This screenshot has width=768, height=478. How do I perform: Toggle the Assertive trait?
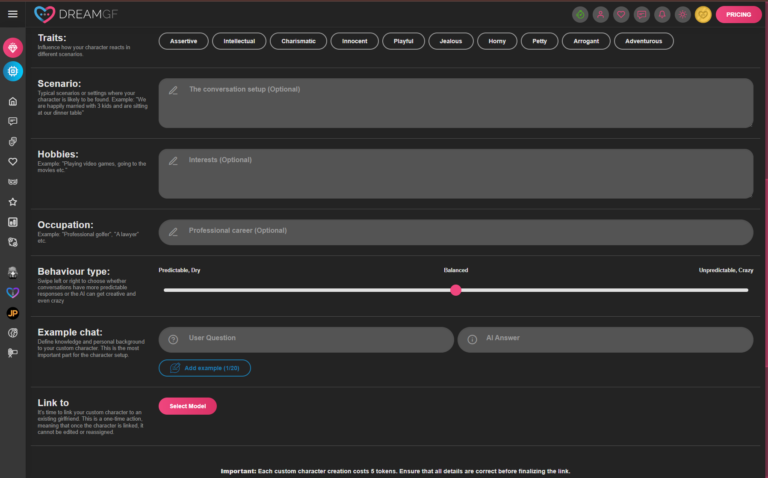click(184, 41)
